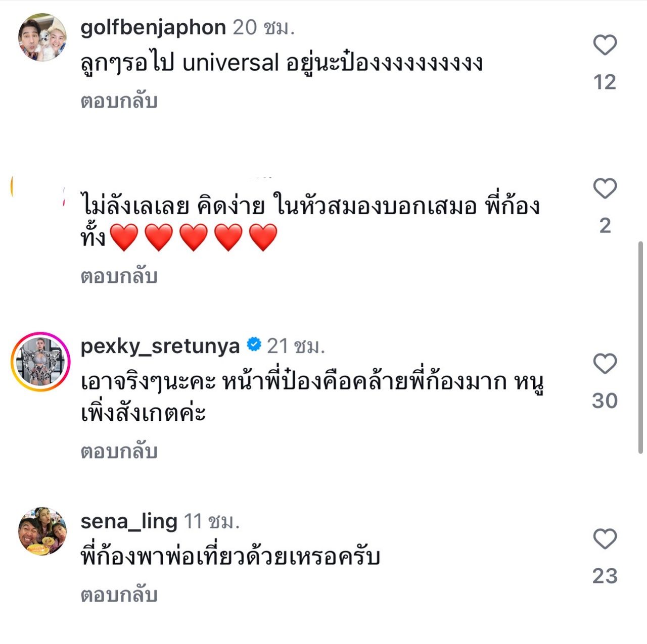View the 23 likes on sena_ling's comment
This screenshot has width=647, height=644.
point(605,576)
